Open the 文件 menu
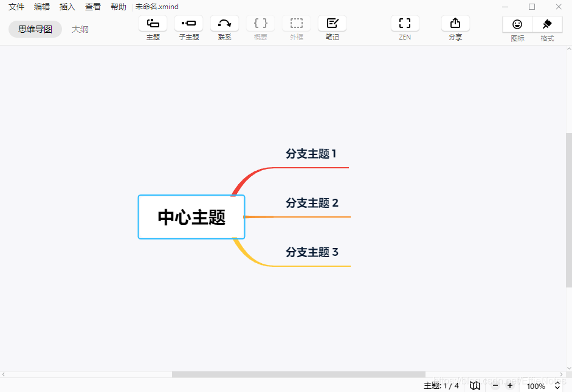 click(x=16, y=7)
